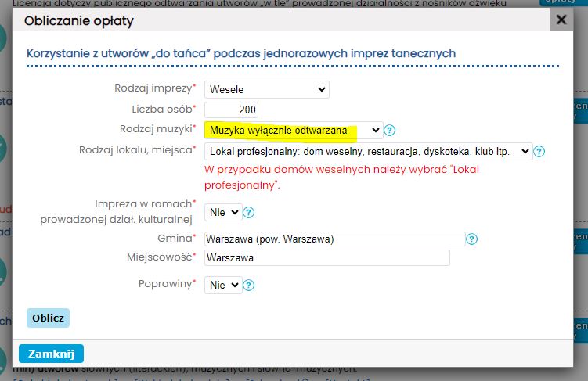This screenshot has width=588, height=381.
Task: Click the Zamknij button
Action: (x=51, y=354)
